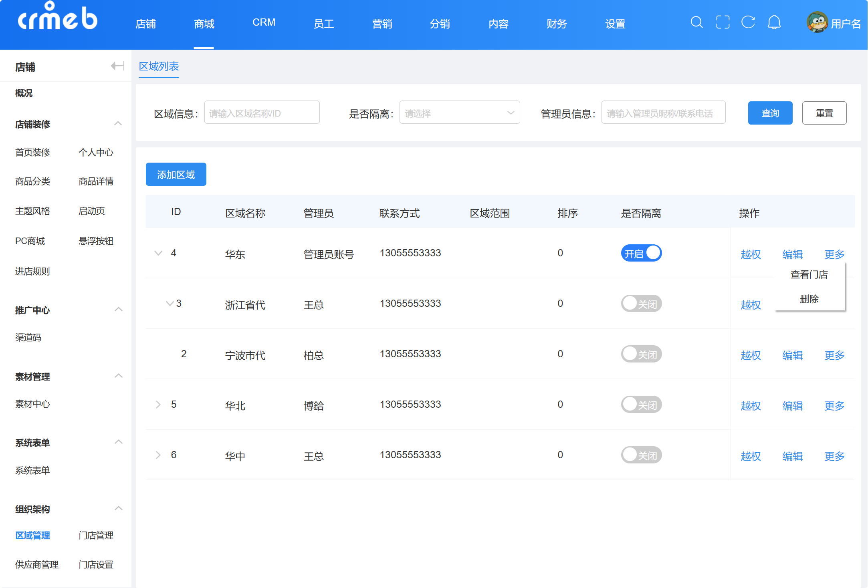Collapse the 系统表单 sidebar section
This screenshot has height=588, width=868.
(118, 442)
